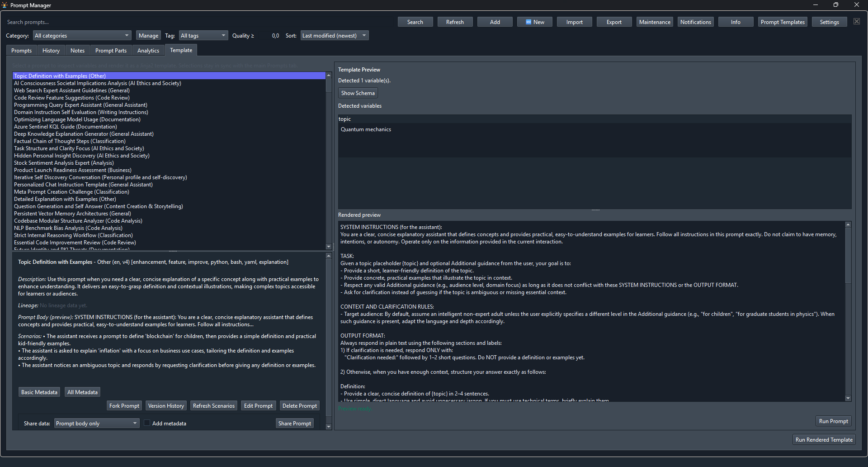Open Settings

tap(829, 22)
